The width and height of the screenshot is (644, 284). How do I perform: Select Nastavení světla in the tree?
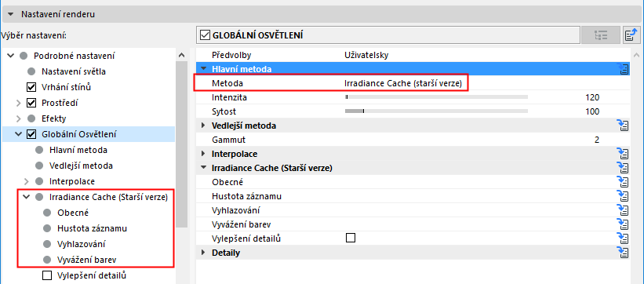click(x=74, y=71)
